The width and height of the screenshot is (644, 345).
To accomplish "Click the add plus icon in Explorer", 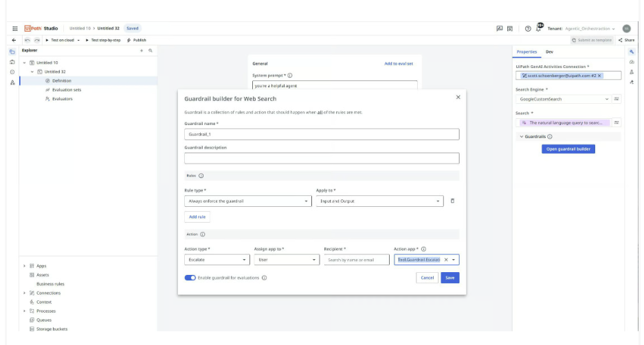I will tap(142, 51).
